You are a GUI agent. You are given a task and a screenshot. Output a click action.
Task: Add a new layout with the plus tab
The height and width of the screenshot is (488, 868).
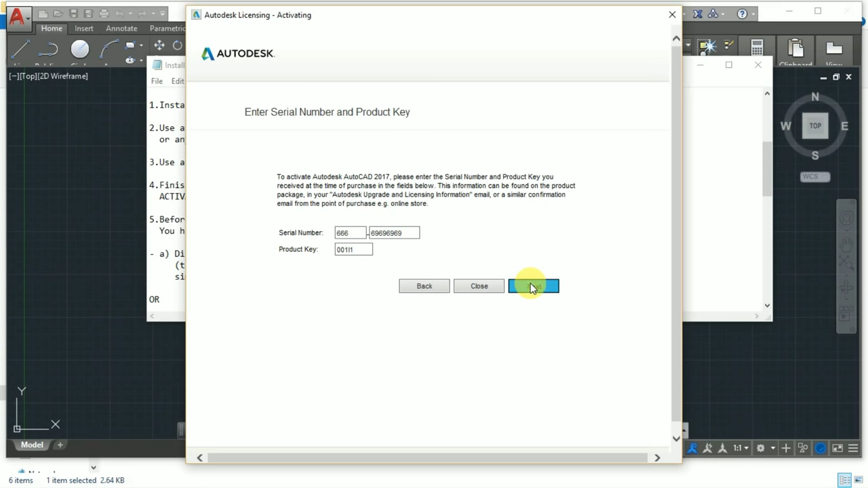coord(60,445)
